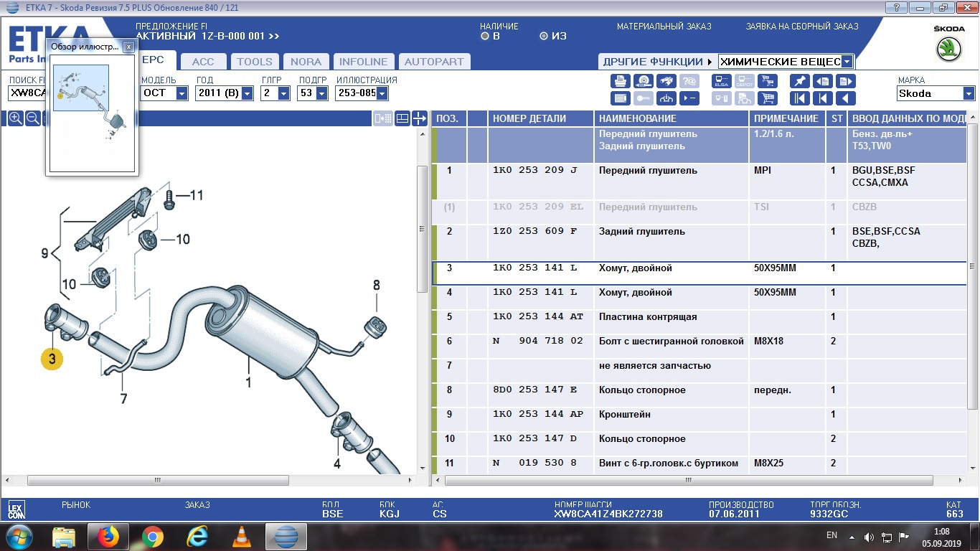This screenshot has height=551, width=980.
Task: Click the pushpin icon
Action: click(800, 81)
